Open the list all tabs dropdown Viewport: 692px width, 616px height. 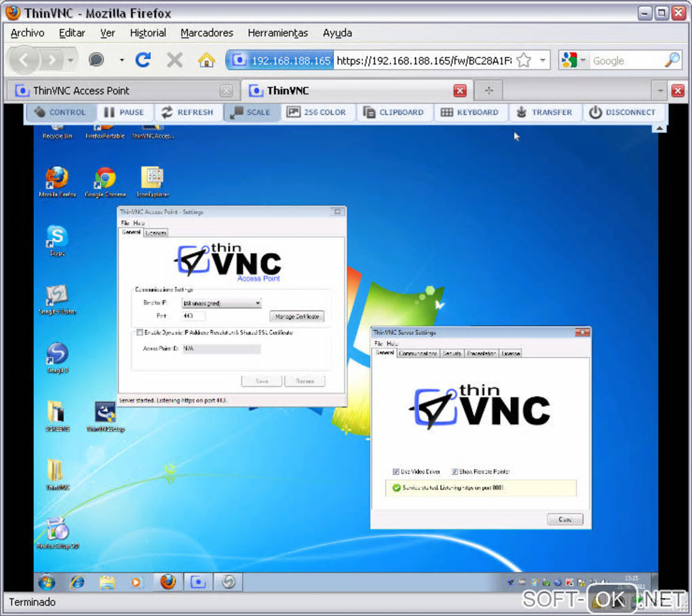(x=660, y=91)
